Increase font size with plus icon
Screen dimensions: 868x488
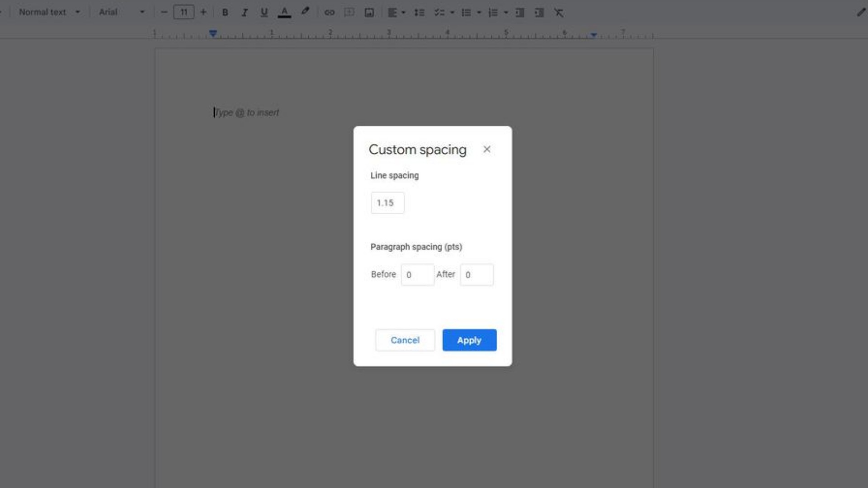[203, 12]
